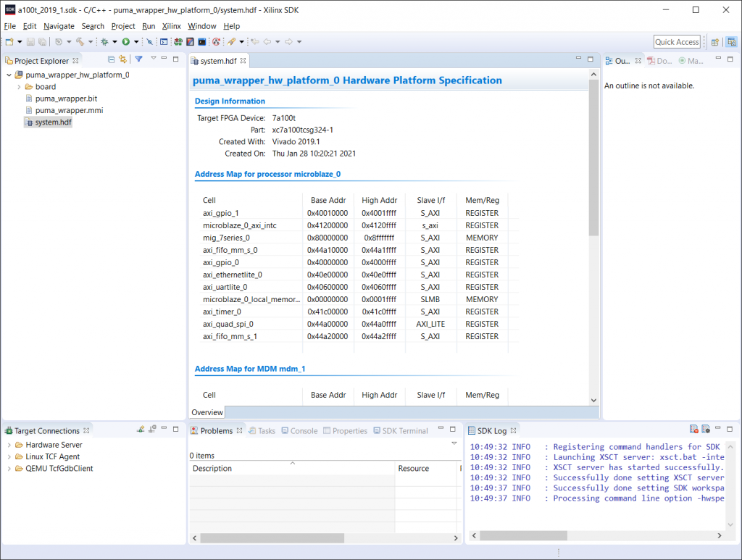The height and width of the screenshot is (560, 742).
Task: Toggle Link with Editor in Project Explorer
Action: pyautogui.click(x=122, y=59)
